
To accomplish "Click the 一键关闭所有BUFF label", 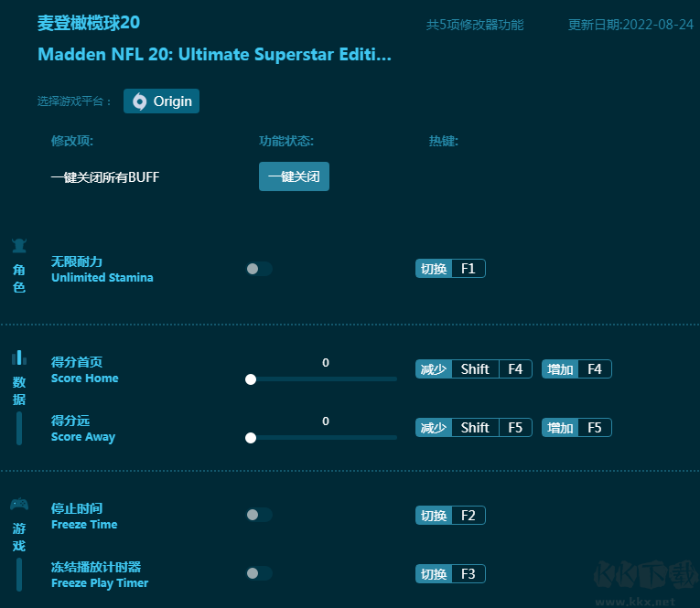I will [x=105, y=177].
